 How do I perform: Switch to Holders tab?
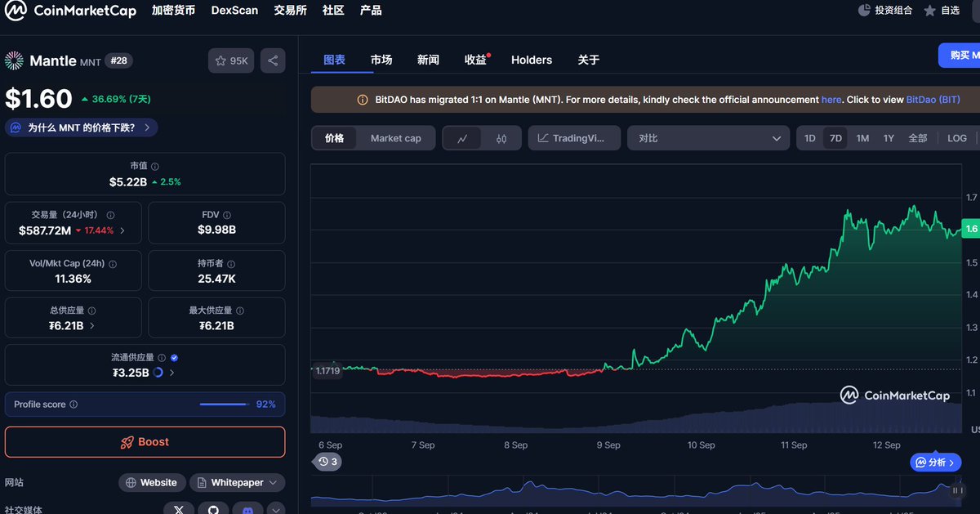point(532,60)
